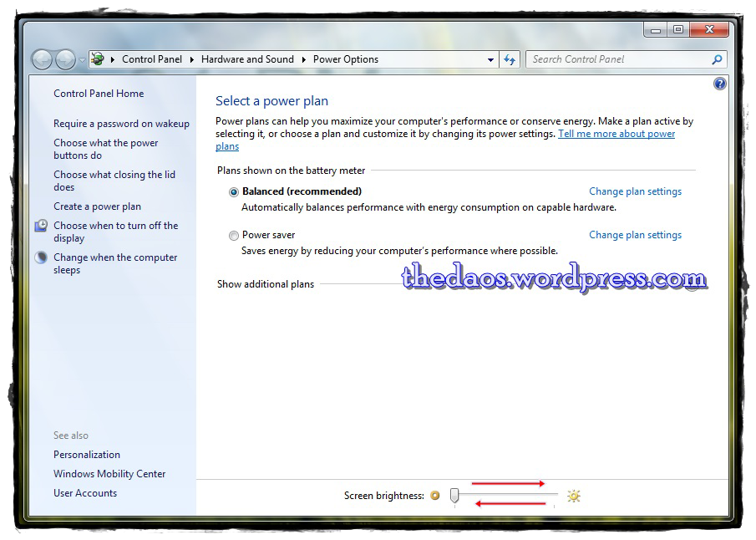Open the address bar dropdown arrow
756x540 pixels.
pyautogui.click(x=491, y=59)
